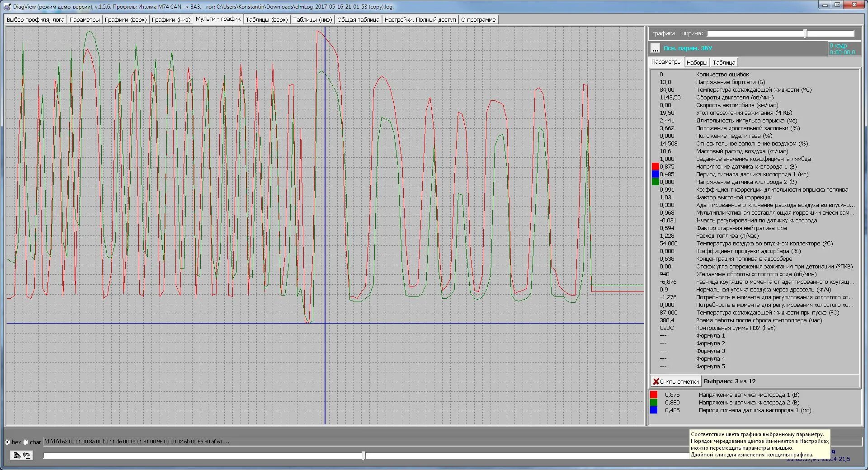
Task: Open the 'Графики (верх)' tab
Action: click(x=126, y=19)
